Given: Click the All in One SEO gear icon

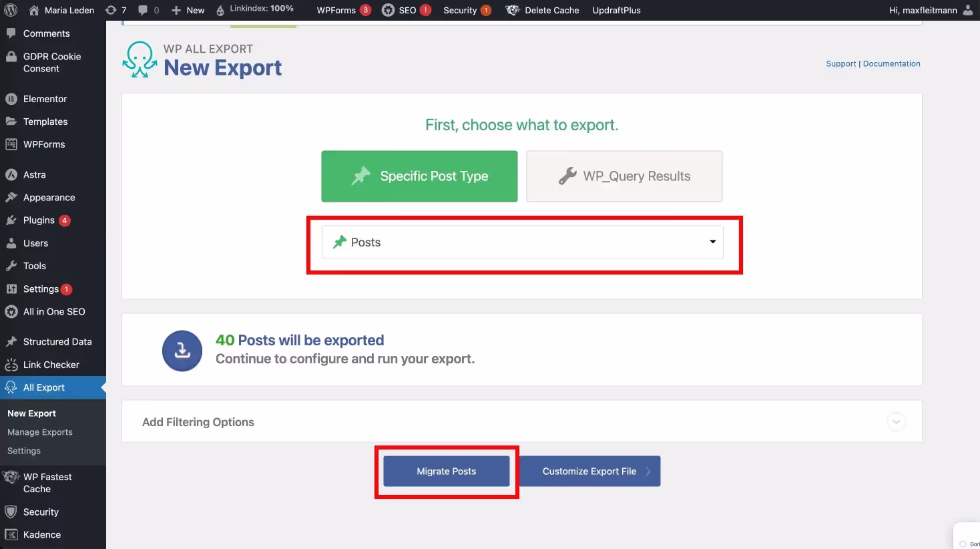Looking at the screenshot, I should pyautogui.click(x=11, y=312).
